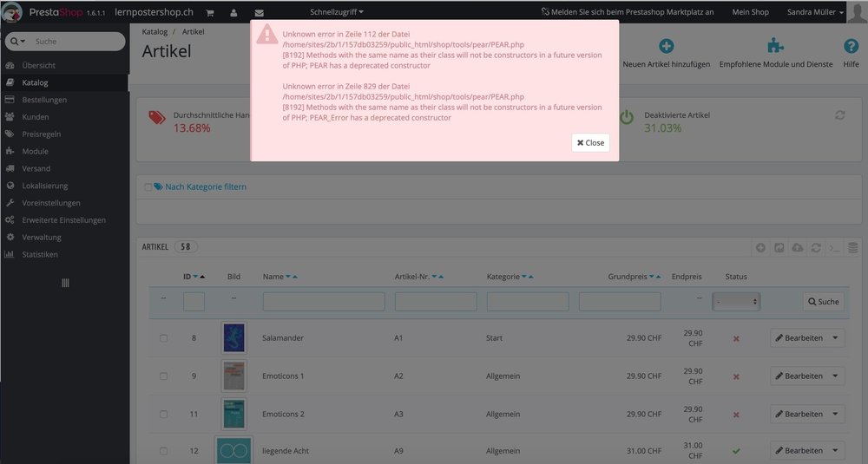Open the Schnellzugriff dropdown
Viewport: 868px width, 464px height.
tap(337, 11)
